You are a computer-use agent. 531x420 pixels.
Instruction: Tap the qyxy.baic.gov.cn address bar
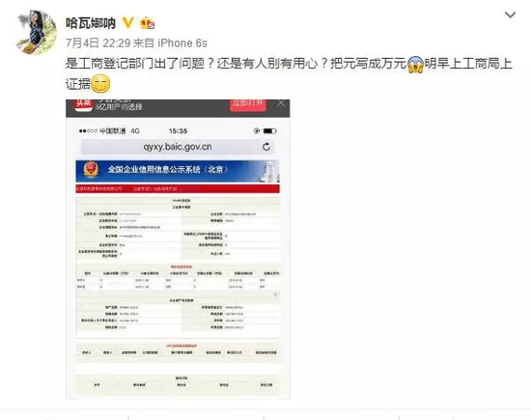[178, 147]
